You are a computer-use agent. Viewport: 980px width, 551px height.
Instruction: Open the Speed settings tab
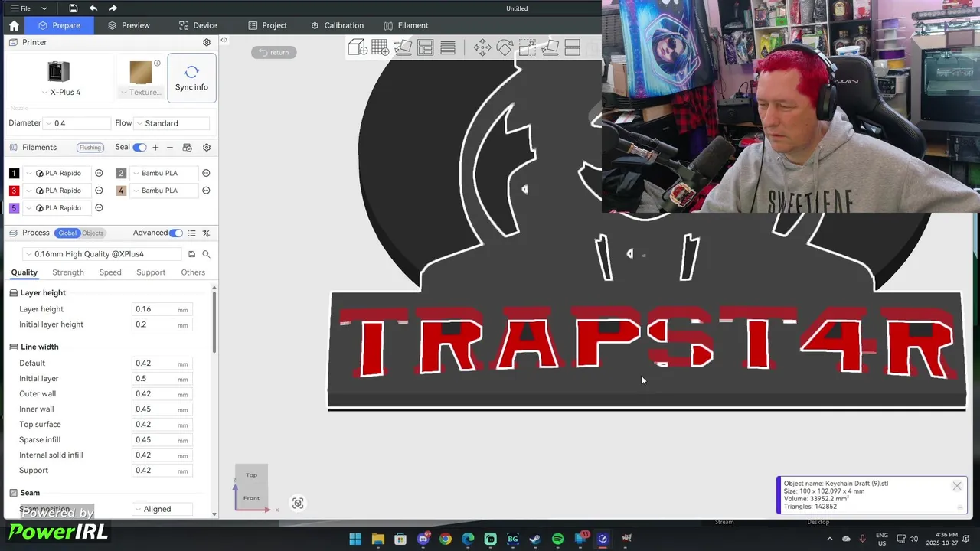[110, 272]
